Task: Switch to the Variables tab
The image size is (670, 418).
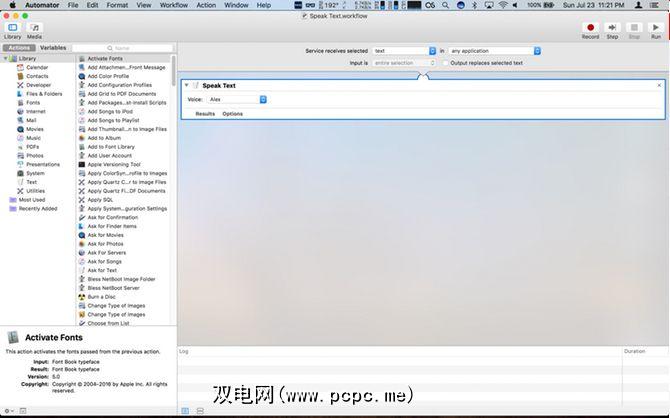Action: pos(53,48)
